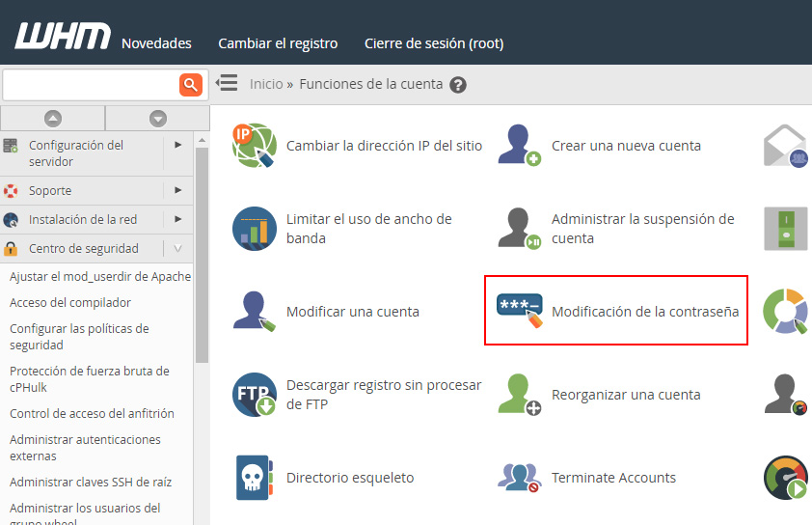812x525 pixels.
Task: Click the collapse-all up arrow button
Action: pyautogui.click(x=53, y=118)
